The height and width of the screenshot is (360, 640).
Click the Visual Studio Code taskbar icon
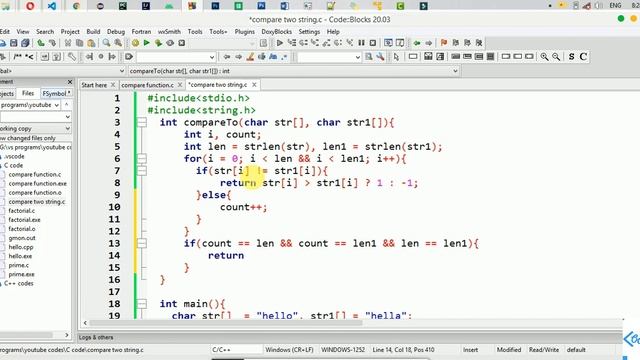(x=52, y=6)
